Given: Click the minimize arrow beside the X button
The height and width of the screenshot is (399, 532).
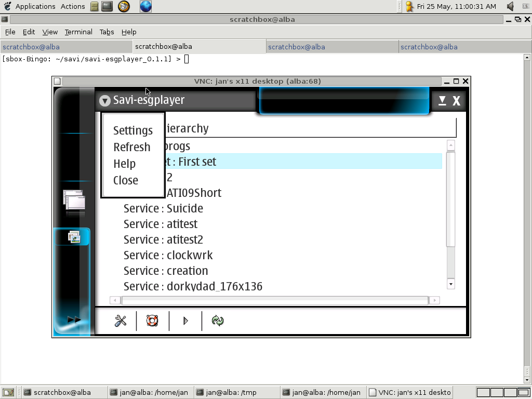Looking at the screenshot, I should (442, 101).
